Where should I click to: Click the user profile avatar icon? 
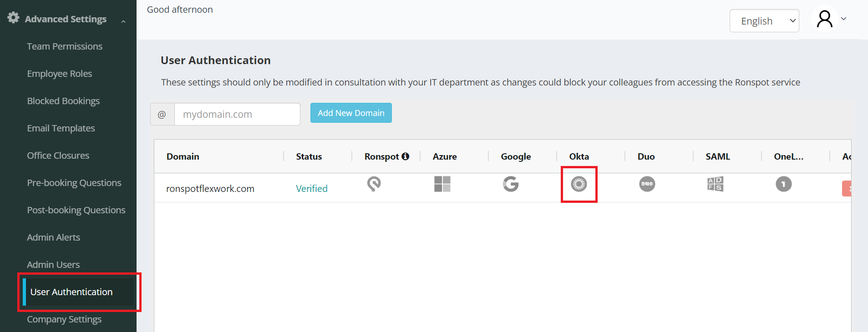(824, 19)
